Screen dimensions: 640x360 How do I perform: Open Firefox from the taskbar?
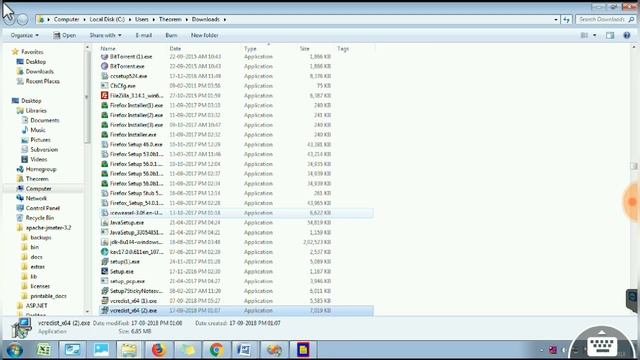(159, 350)
